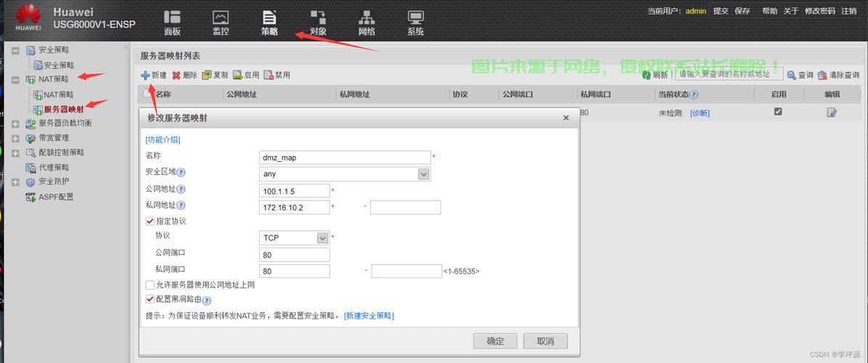The width and height of the screenshot is (868, 363).
Task: Click the 私网端口 range end field
Action: pyautogui.click(x=406, y=271)
